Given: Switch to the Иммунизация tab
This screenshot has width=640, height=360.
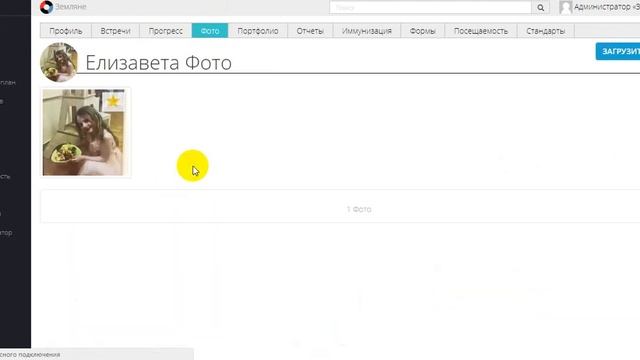Looking at the screenshot, I should 367,31.
